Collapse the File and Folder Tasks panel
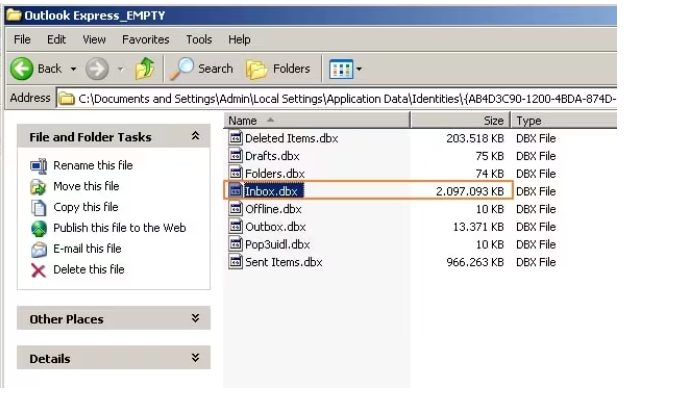Viewport: 694px width, 405px height. click(x=195, y=136)
